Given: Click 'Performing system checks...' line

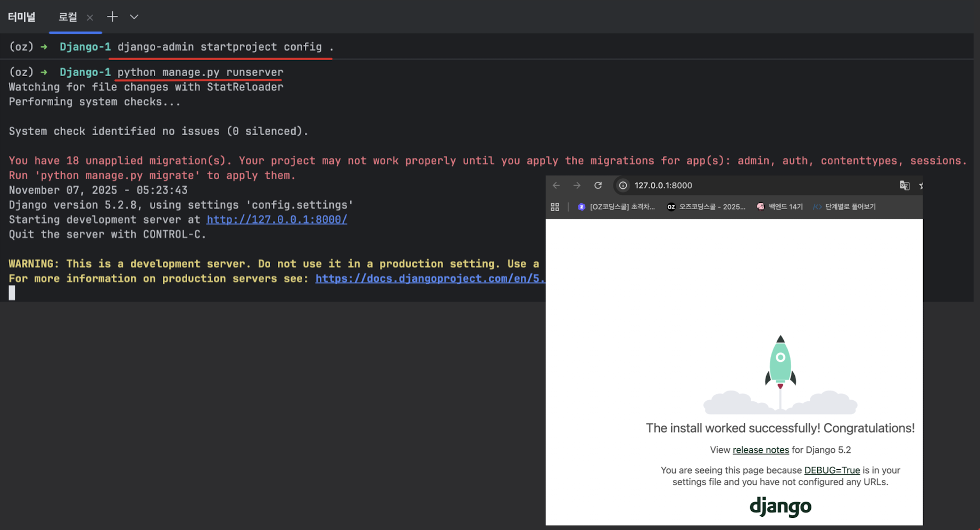Looking at the screenshot, I should 95,102.
